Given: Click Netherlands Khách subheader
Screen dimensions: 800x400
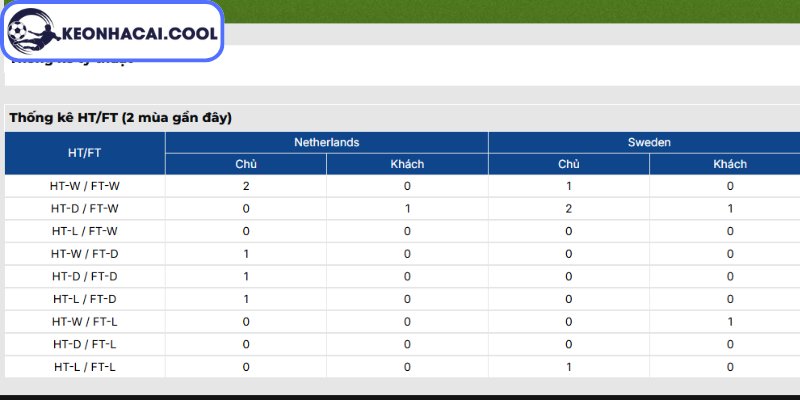Looking at the screenshot, I should (x=407, y=164).
